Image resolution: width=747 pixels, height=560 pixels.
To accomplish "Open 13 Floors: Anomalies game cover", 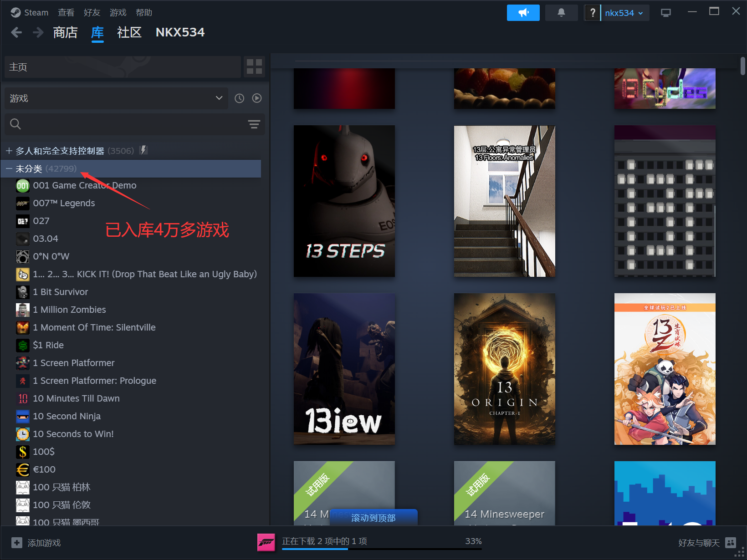I will [x=505, y=201].
